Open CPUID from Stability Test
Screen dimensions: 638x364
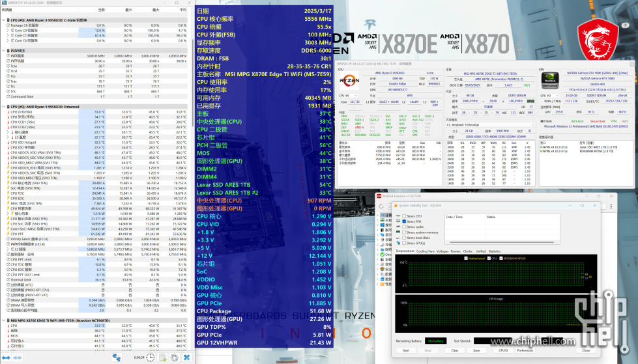click(x=503, y=350)
